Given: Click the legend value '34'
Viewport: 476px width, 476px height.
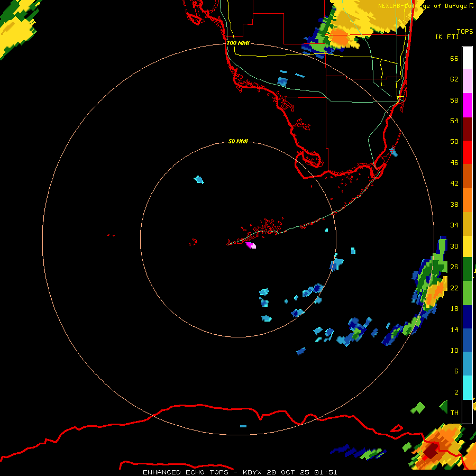Looking at the screenshot, I should (454, 225).
